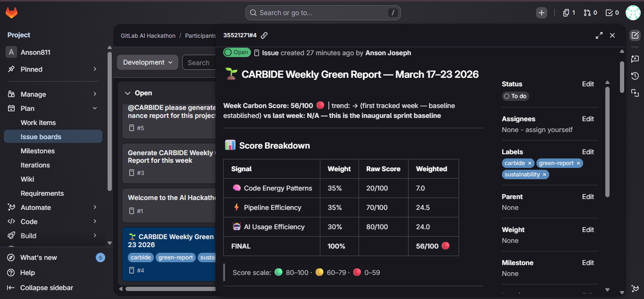
Task: Click the history clock icon in right rail
Action: tap(635, 76)
